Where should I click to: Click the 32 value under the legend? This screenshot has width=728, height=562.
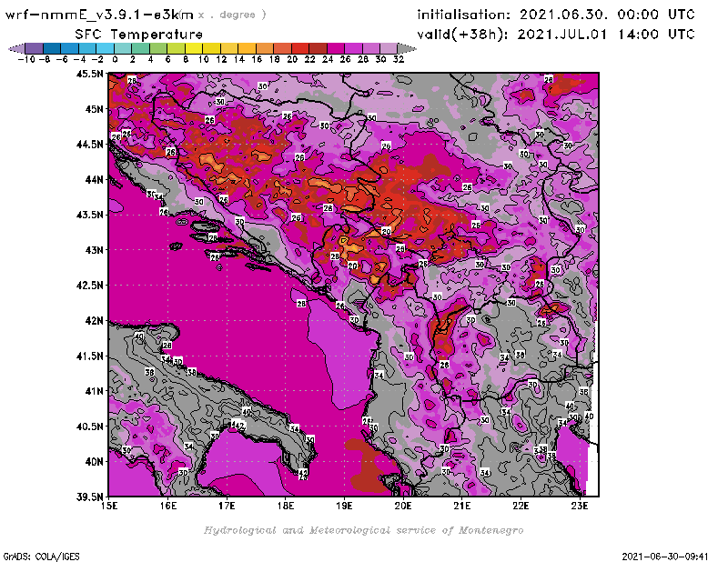(x=399, y=59)
